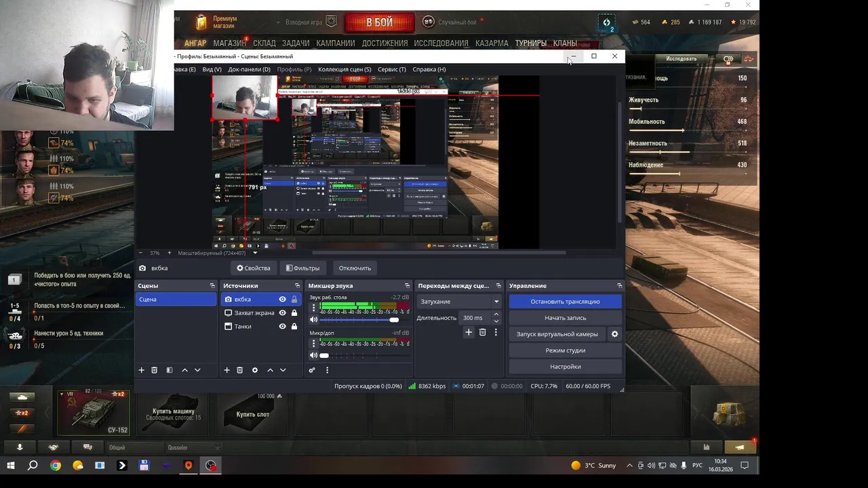The image size is (868, 488).
Task: Open the Док-панели (D) menu
Action: [249, 69]
